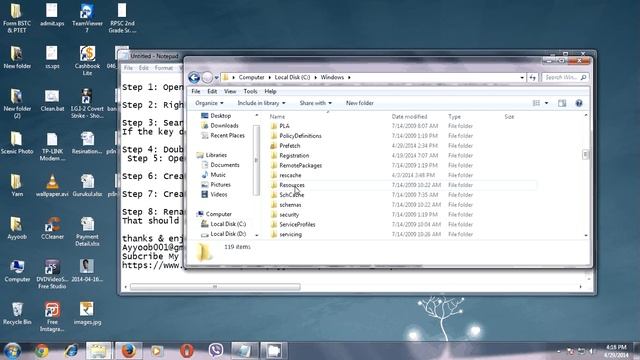This screenshot has height=360, width=640.
Task: Select the servicing folder
Action: click(291, 234)
